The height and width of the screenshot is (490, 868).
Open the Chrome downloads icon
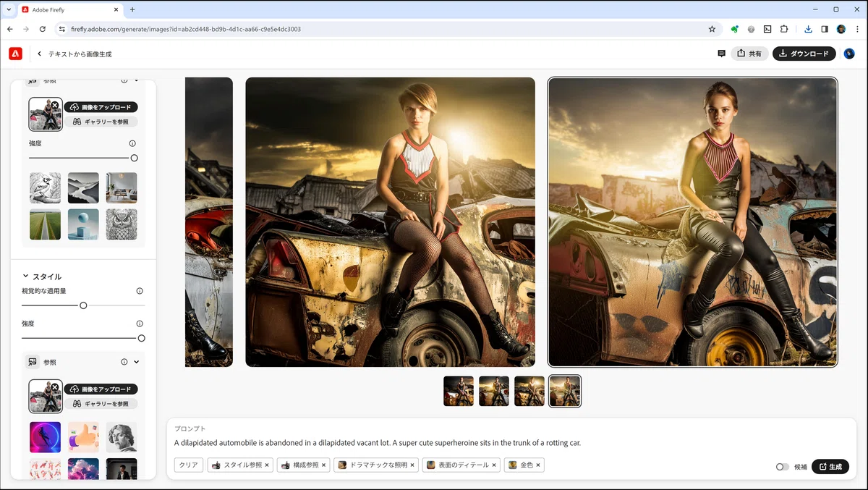point(809,29)
